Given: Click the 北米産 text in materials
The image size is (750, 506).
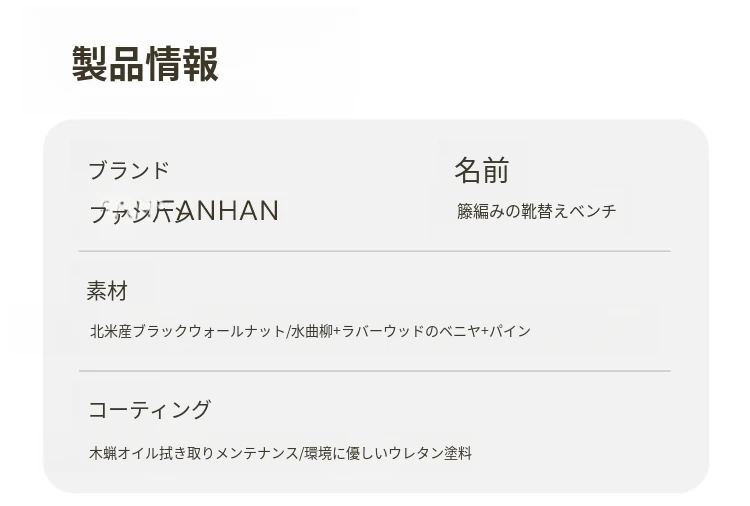Looking at the screenshot, I should coord(110,331).
